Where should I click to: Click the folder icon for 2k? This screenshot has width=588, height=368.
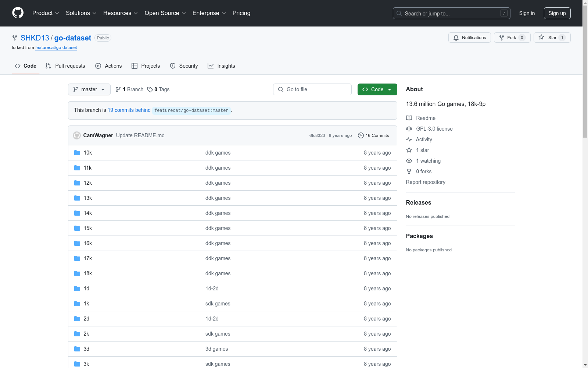(77, 334)
